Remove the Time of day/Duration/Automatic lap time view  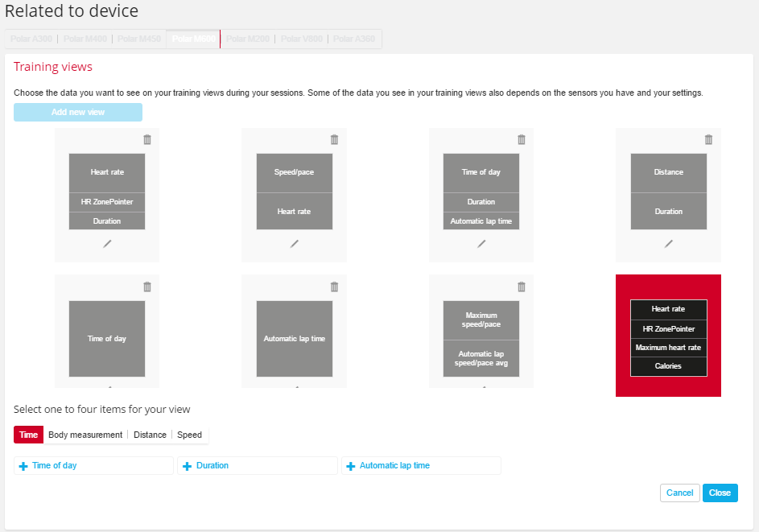[x=522, y=139]
